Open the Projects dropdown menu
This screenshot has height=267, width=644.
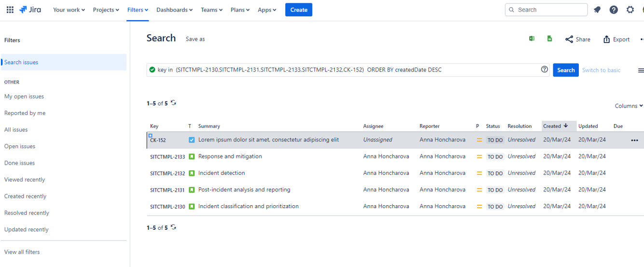[106, 10]
